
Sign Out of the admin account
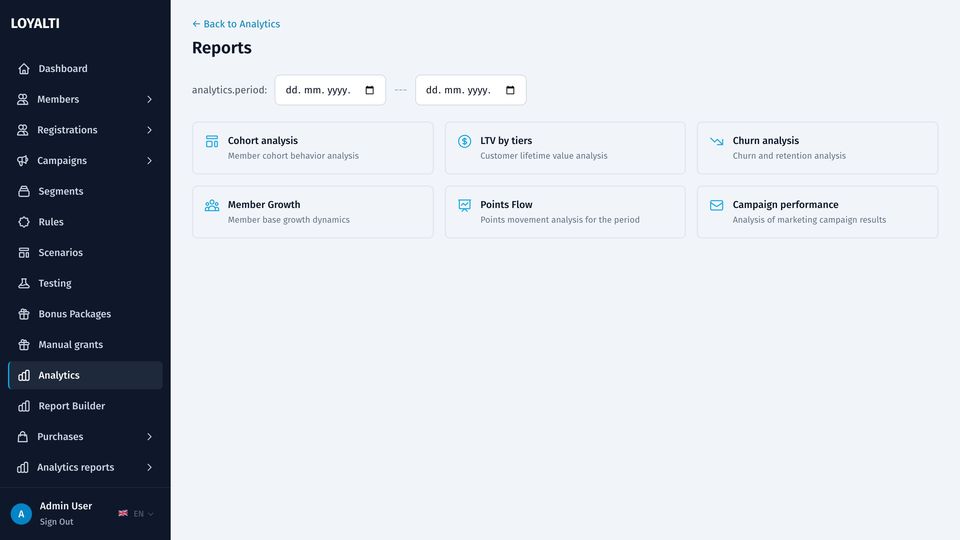click(x=56, y=522)
